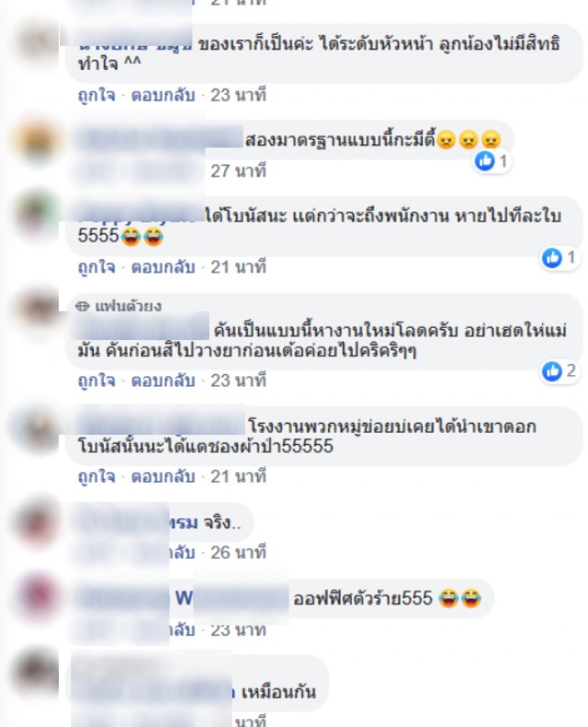Open avatar beside ออฟฟิศตัวร้าย comment
Screen dimensions: 588x727
pos(37,596)
